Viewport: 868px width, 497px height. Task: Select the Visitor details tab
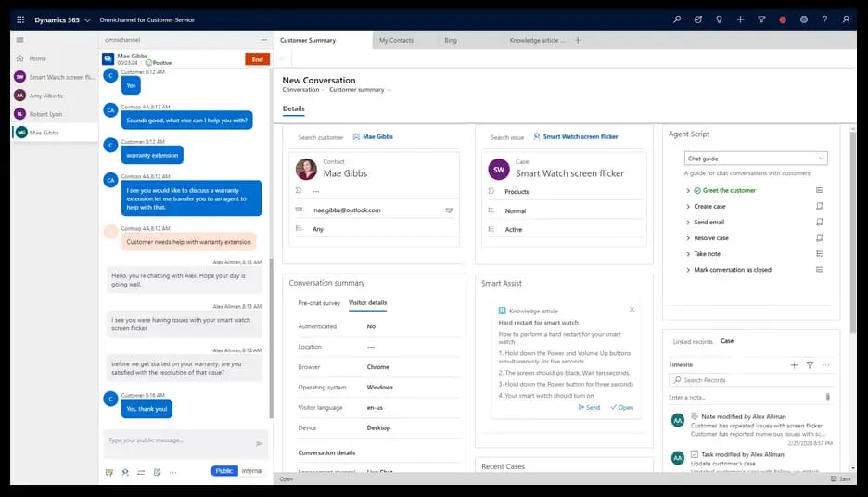click(x=367, y=302)
